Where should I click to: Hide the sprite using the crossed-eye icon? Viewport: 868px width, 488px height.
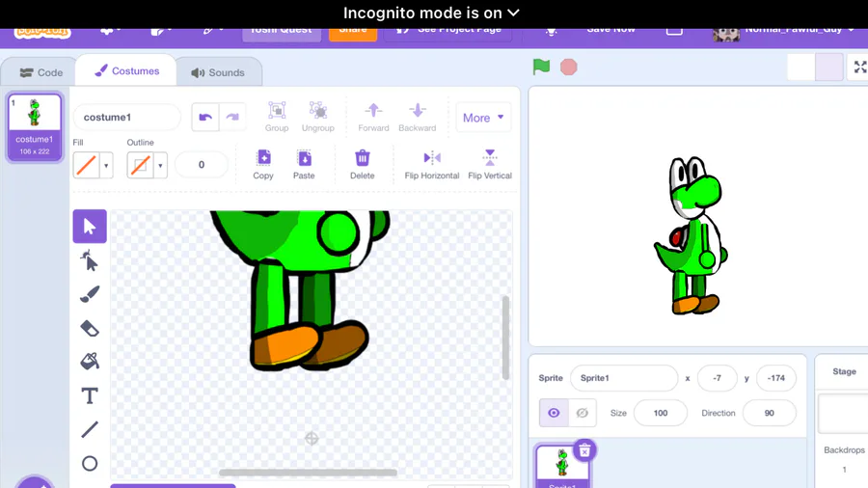(583, 413)
